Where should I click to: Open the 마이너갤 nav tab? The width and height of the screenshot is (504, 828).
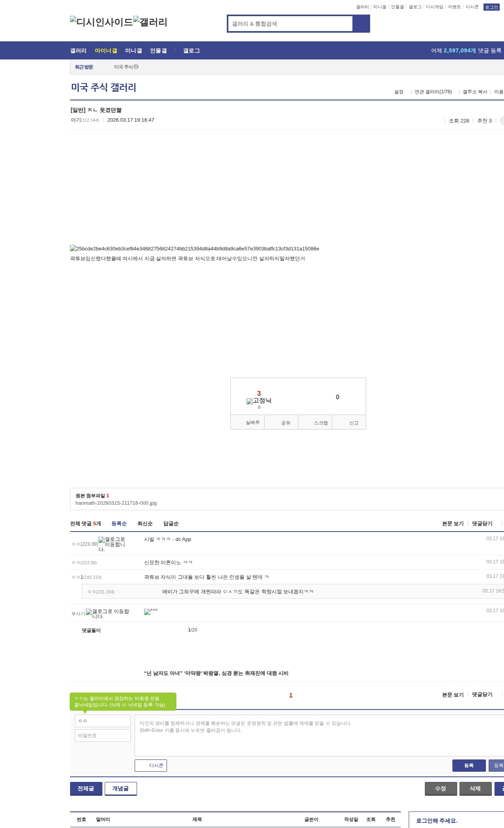tap(106, 50)
